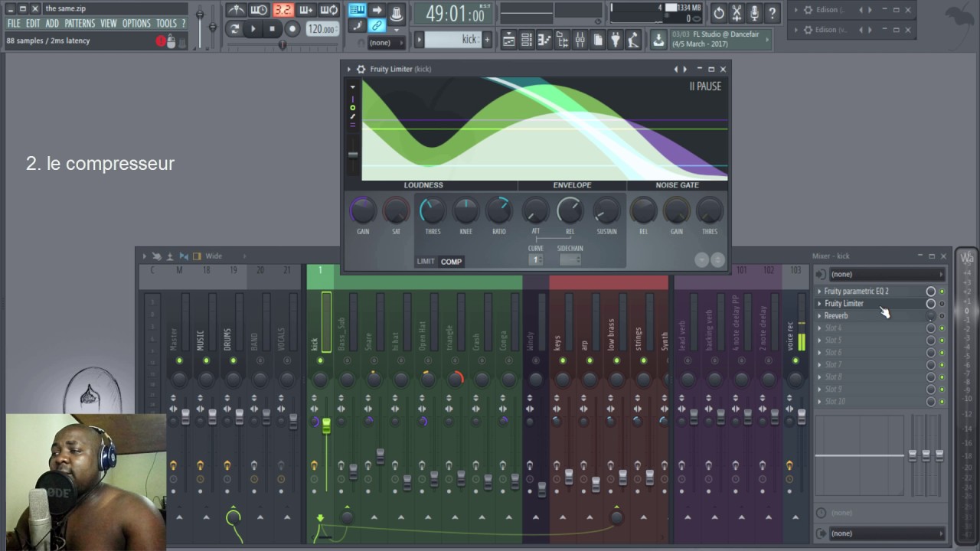Click the undo history icon in the top-right toolbar
This screenshot has height=551, width=980.
pyautogui.click(x=718, y=12)
